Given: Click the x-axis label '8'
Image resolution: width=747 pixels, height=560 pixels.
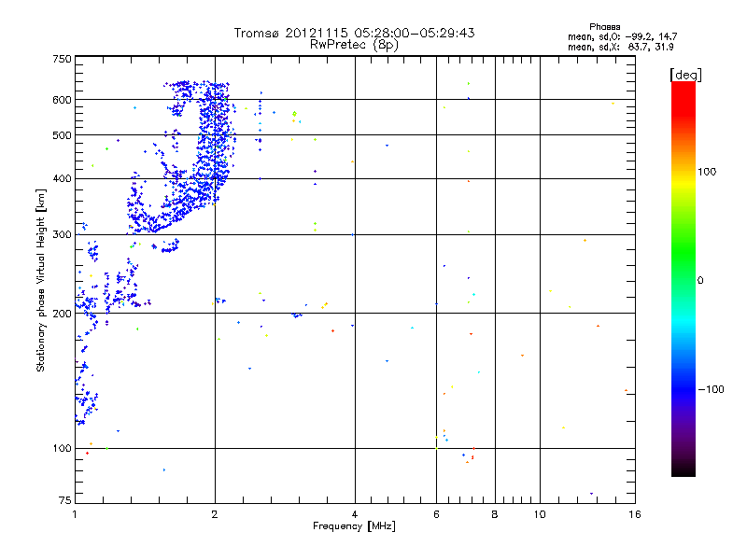Looking at the screenshot, I should click(x=495, y=514).
